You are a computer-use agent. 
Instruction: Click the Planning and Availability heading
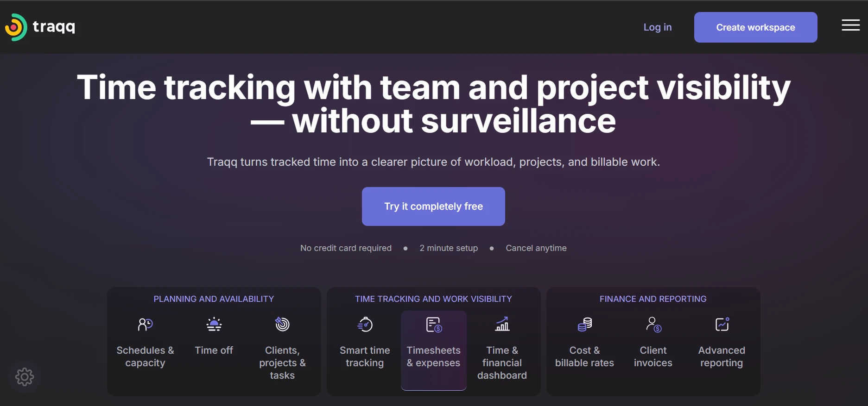pos(214,299)
